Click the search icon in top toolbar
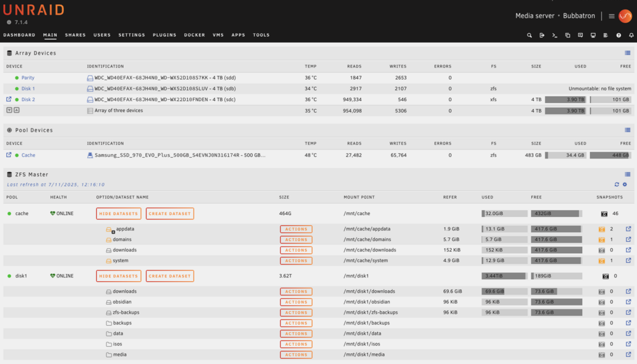This screenshot has height=364, width=637. [x=529, y=35]
